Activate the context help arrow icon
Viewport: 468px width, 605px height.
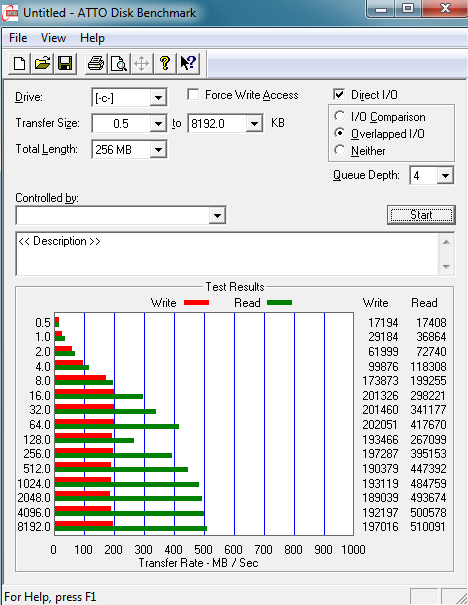[188, 64]
